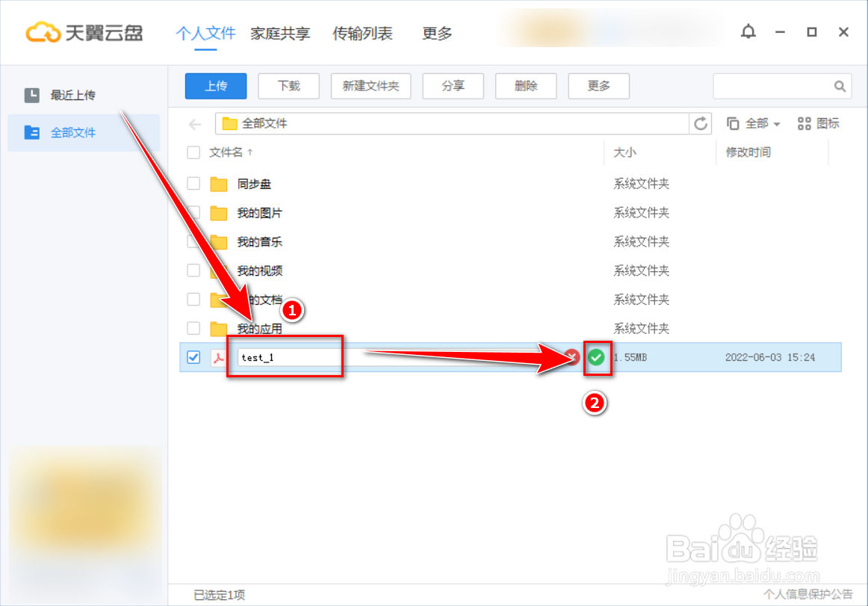Click the folder icon in path bar
This screenshot has height=606, width=868.
[230, 123]
